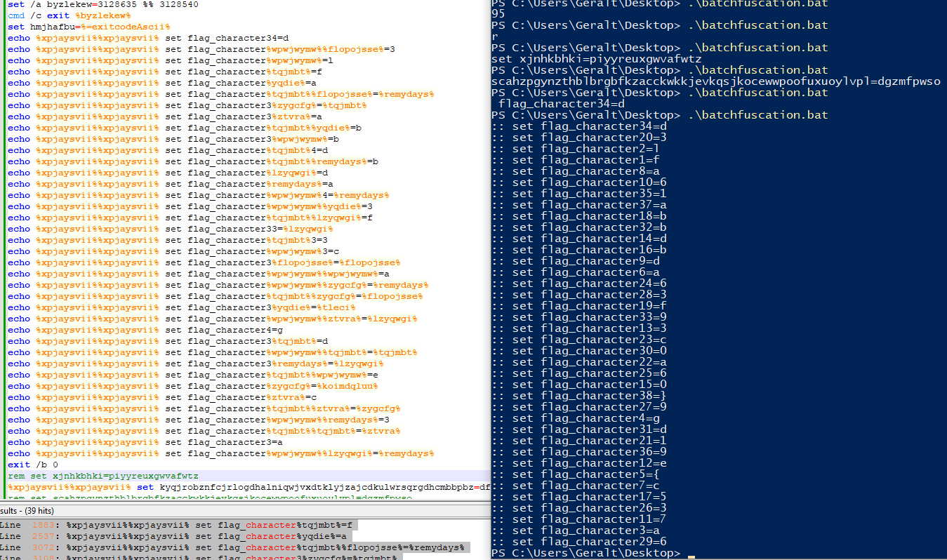
Task: Click PowerShell output ':: set flag_character17=5'
Action: coord(580,497)
